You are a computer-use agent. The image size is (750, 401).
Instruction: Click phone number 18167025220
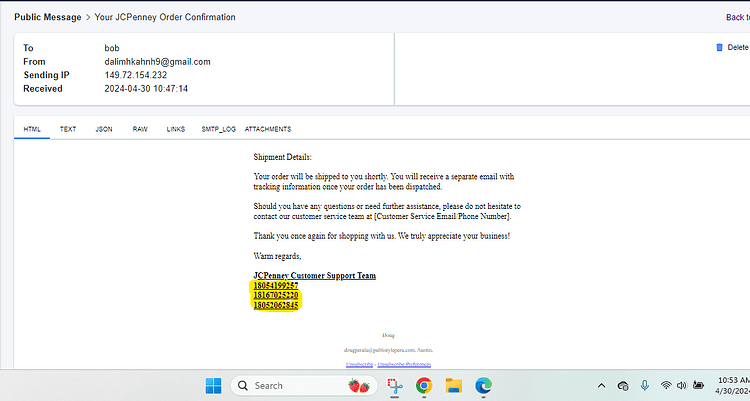click(276, 295)
